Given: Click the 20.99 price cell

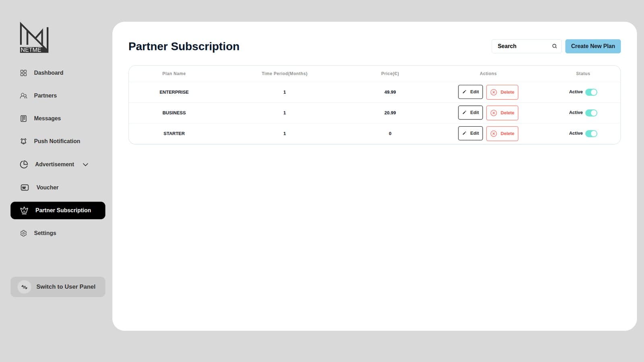Looking at the screenshot, I should coord(390,113).
